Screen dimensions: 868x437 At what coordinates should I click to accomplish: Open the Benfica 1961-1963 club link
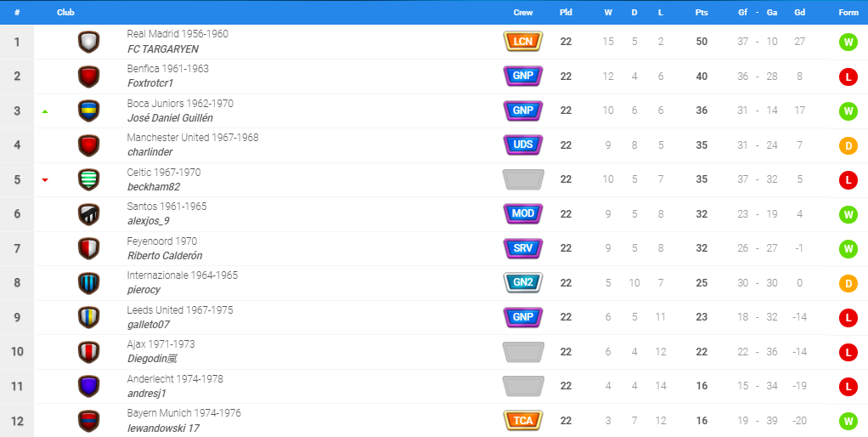(x=167, y=69)
